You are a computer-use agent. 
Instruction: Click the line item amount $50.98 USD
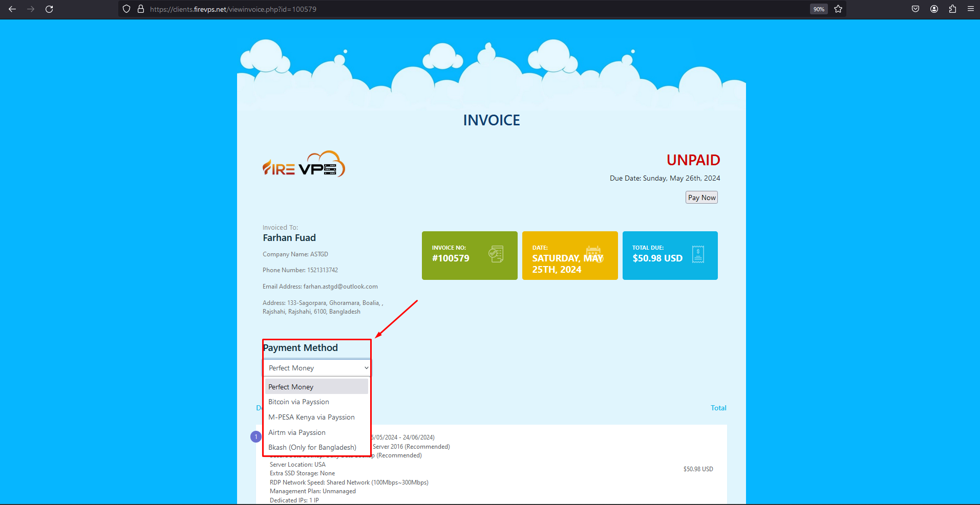(698, 469)
